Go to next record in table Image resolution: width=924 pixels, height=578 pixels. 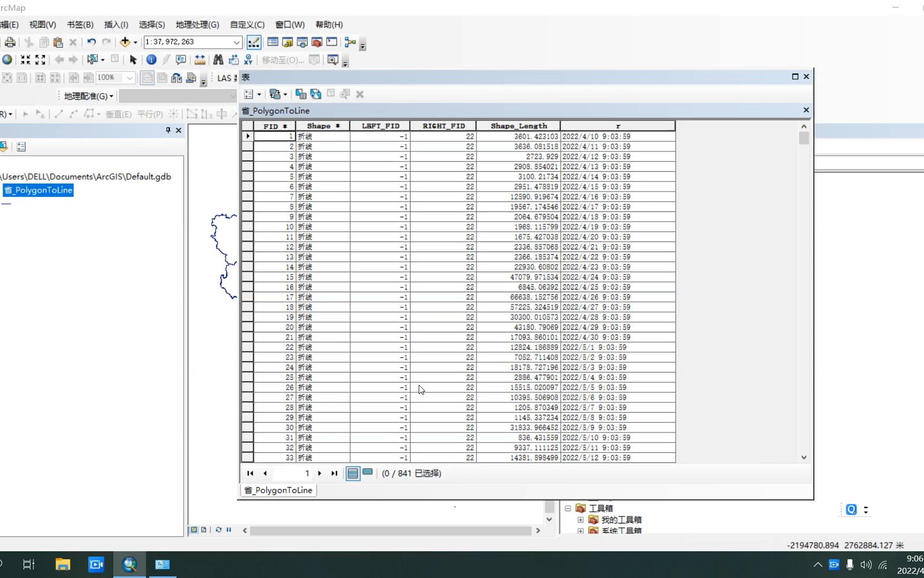(320, 473)
